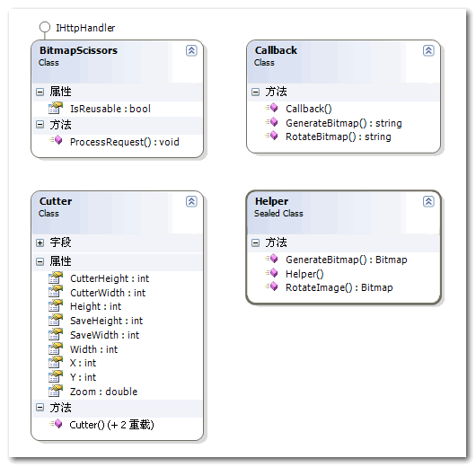Select 'GenerateBitmap() : Bitmap' member
This screenshot has height=467, width=476.
point(347,260)
